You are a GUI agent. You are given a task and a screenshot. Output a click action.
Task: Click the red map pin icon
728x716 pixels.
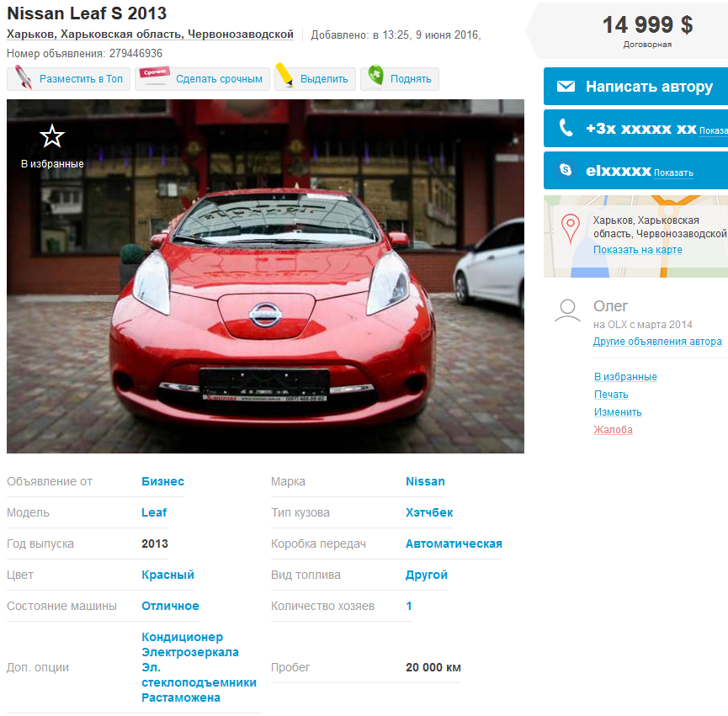coord(570,228)
